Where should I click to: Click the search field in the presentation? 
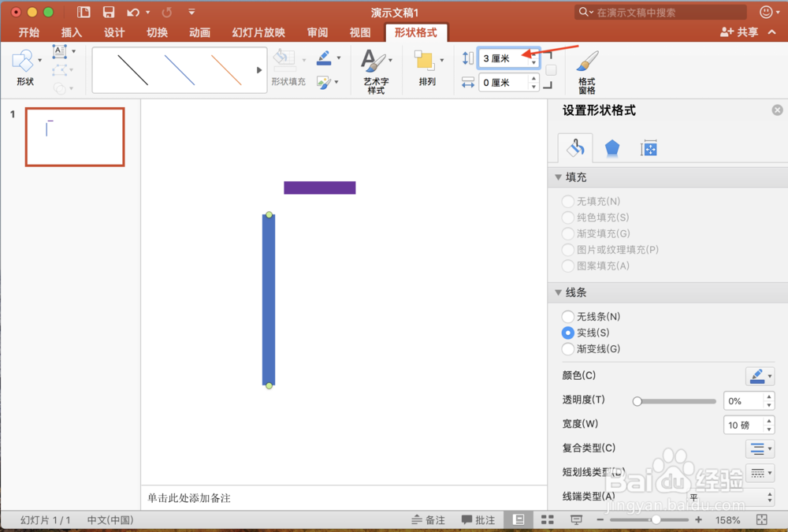pyautogui.click(x=660, y=12)
